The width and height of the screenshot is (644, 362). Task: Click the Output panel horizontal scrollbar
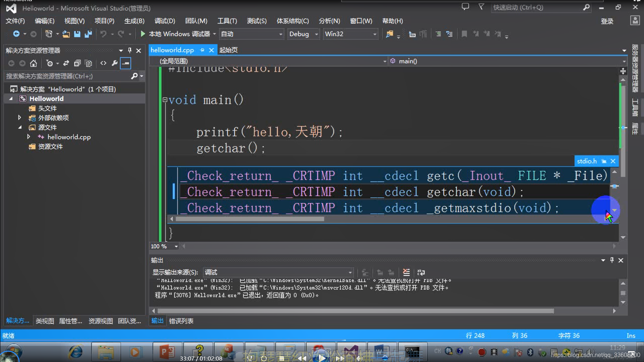pyautogui.click(x=355, y=311)
